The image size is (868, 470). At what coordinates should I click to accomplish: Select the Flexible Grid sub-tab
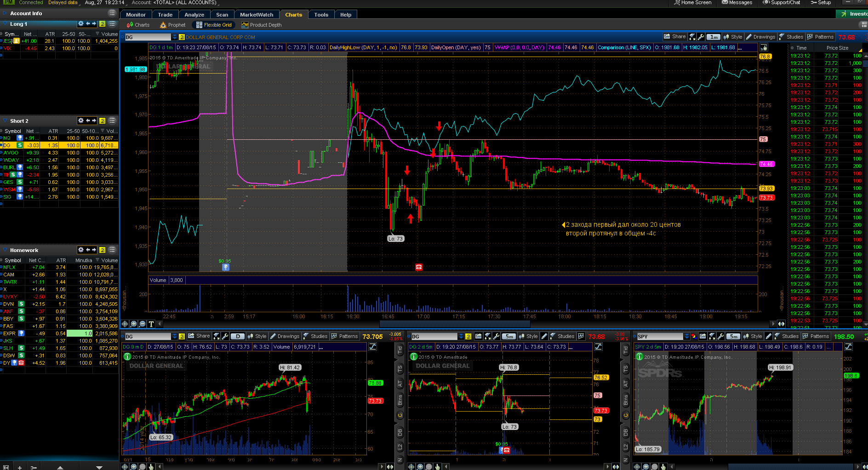coord(213,25)
